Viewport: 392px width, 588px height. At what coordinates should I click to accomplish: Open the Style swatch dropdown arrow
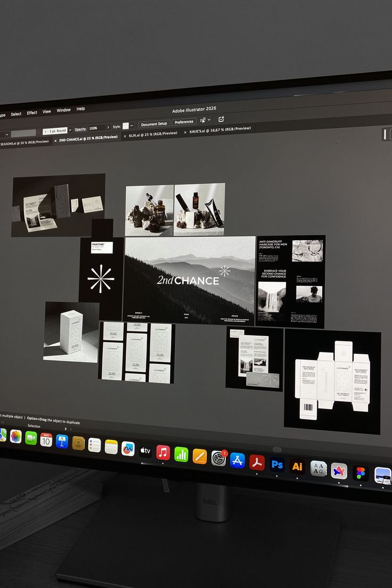(132, 126)
